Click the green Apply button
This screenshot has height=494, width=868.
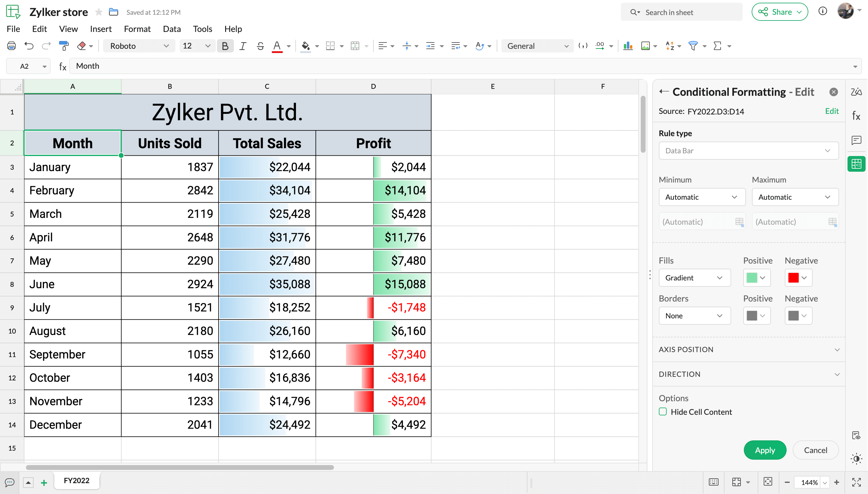(x=765, y=450)
